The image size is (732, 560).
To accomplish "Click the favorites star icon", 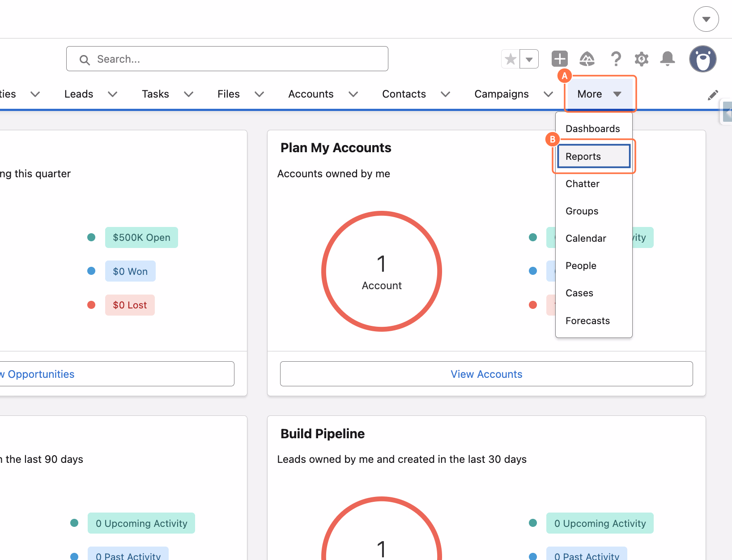I will (x=511, y=59).
